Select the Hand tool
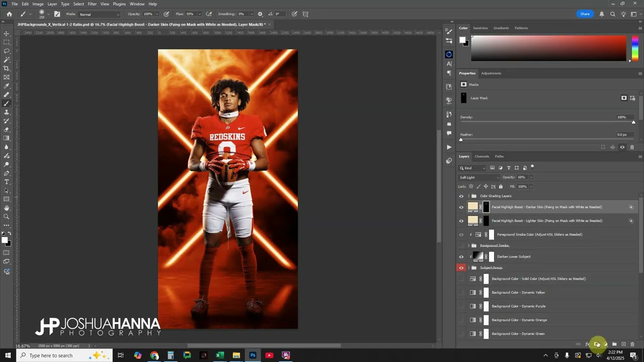 [7, 208]
